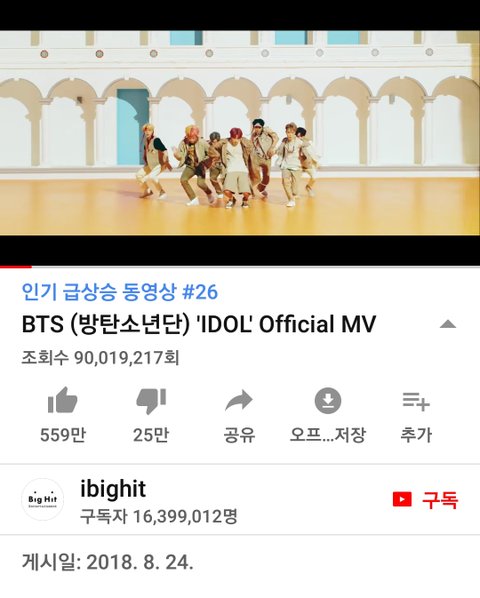The image size is (480, 598).
Task: Tap the offline download icon
Action: (328, 400)
